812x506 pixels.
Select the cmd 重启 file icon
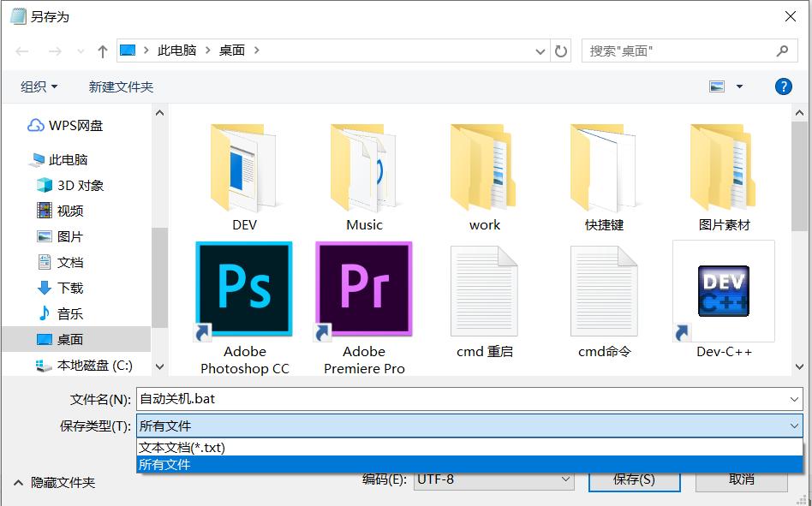[484, 291]
